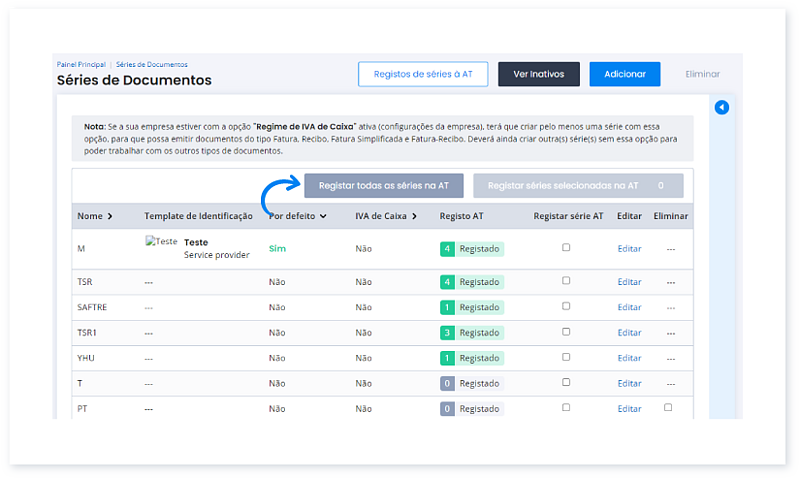Screen dimensions: 800x479
Task: Open Registos de séries à AT
Action: coord(422,74)
